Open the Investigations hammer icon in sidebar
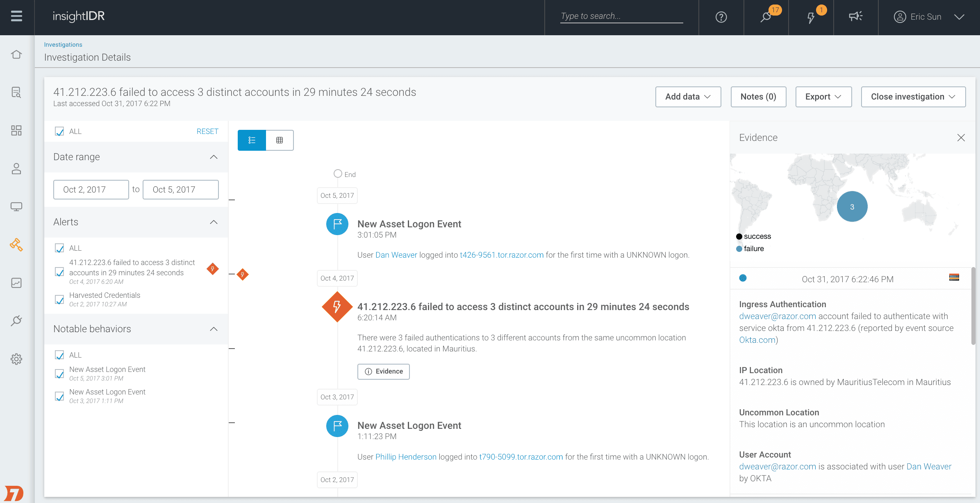980x503 pixels. point(16,245)
